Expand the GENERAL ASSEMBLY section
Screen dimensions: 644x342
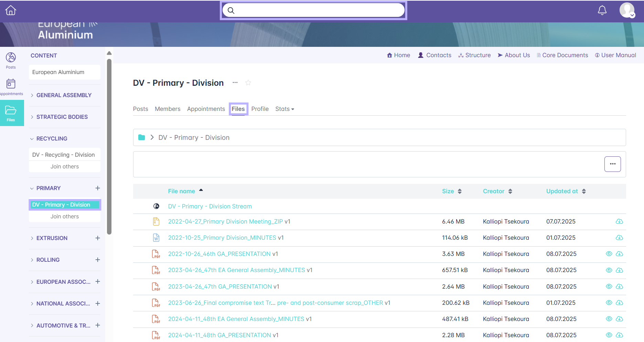64,95
